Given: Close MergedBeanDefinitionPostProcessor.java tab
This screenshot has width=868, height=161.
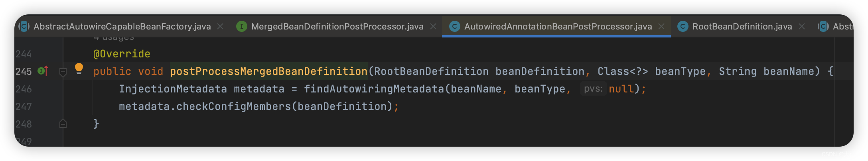Looking at the screenshot, I should click(x=433, y=26).
